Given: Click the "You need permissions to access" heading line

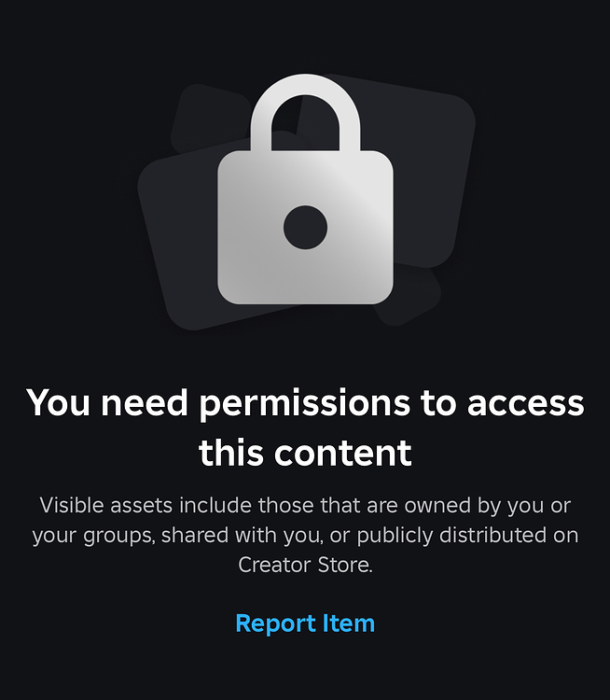Looking at the screenshot, I should [x=305, y=403].
